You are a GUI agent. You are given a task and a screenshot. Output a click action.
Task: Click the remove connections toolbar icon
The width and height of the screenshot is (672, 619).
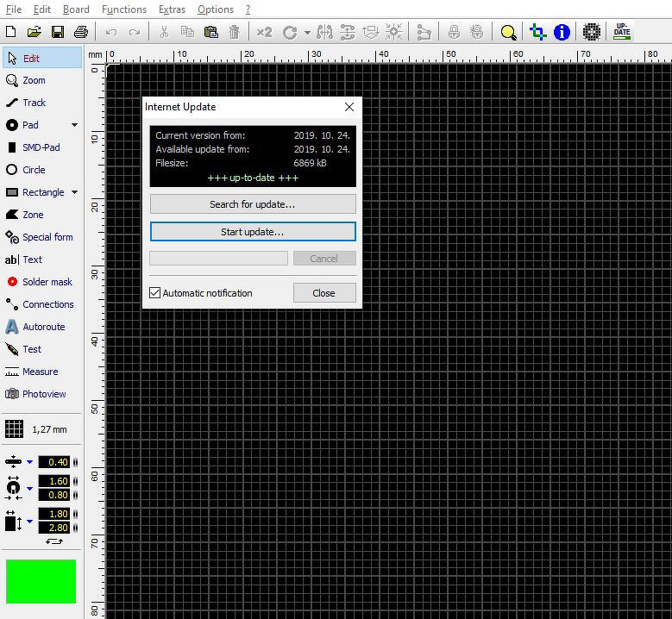tap(424, 32)
